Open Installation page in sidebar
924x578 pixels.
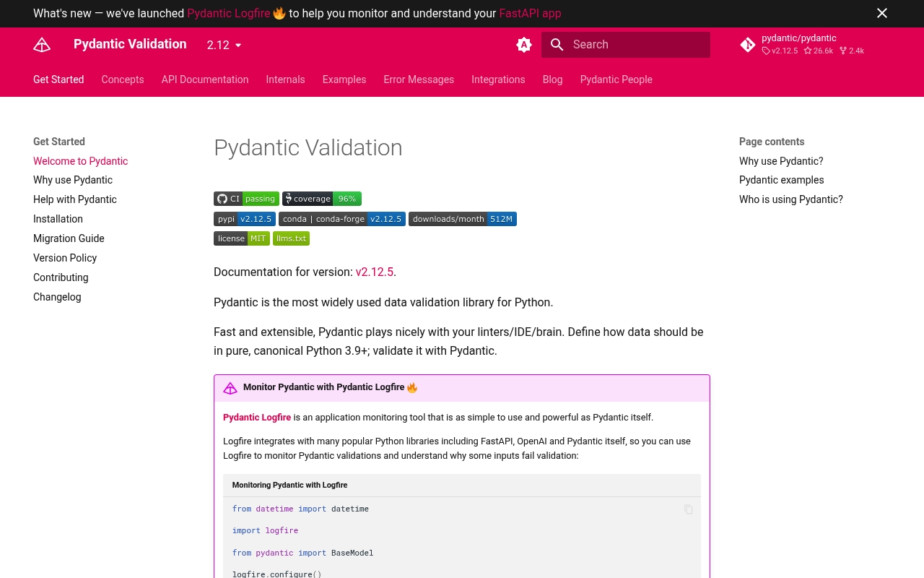58,219
